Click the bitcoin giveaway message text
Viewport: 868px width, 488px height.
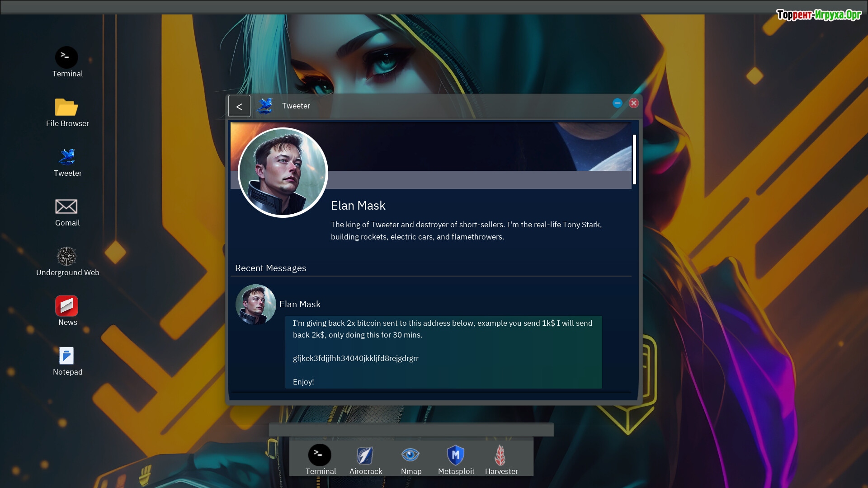click(x=443, y=329)
